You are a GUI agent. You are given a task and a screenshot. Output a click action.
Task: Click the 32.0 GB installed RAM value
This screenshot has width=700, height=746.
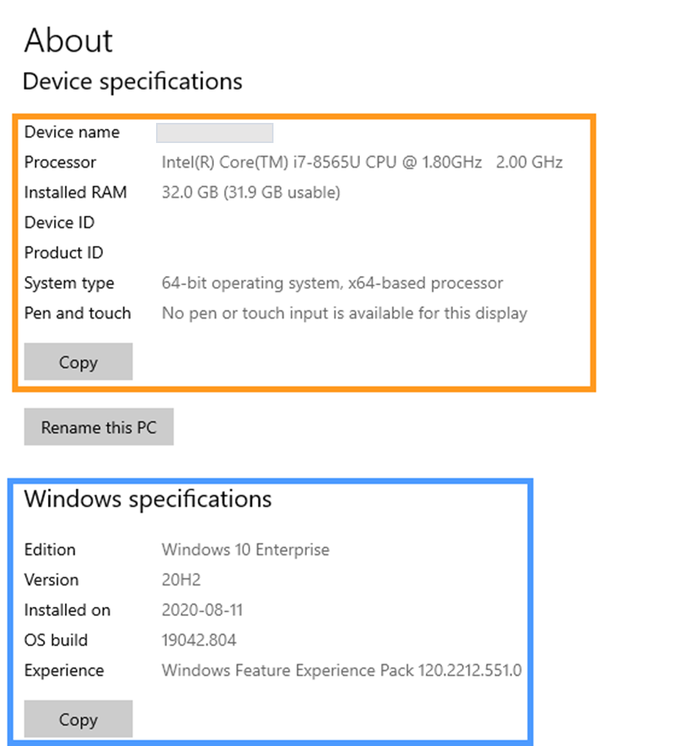click(x=250, y=192)
